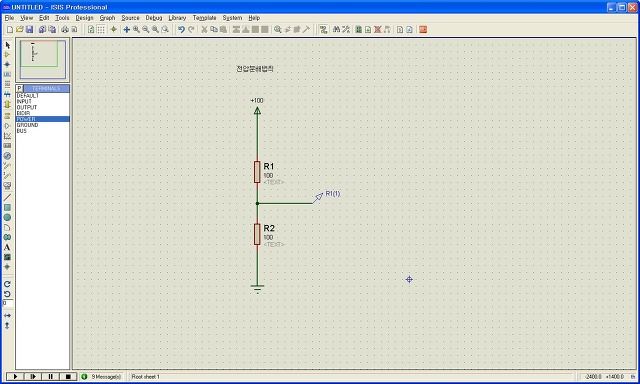
Task: Select the Voltage probe mode tool
Action: tap(7, 166)
